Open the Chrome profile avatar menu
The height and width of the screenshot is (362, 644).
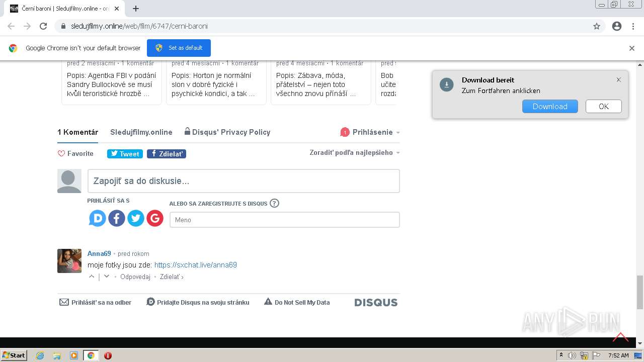pos(617,26)
